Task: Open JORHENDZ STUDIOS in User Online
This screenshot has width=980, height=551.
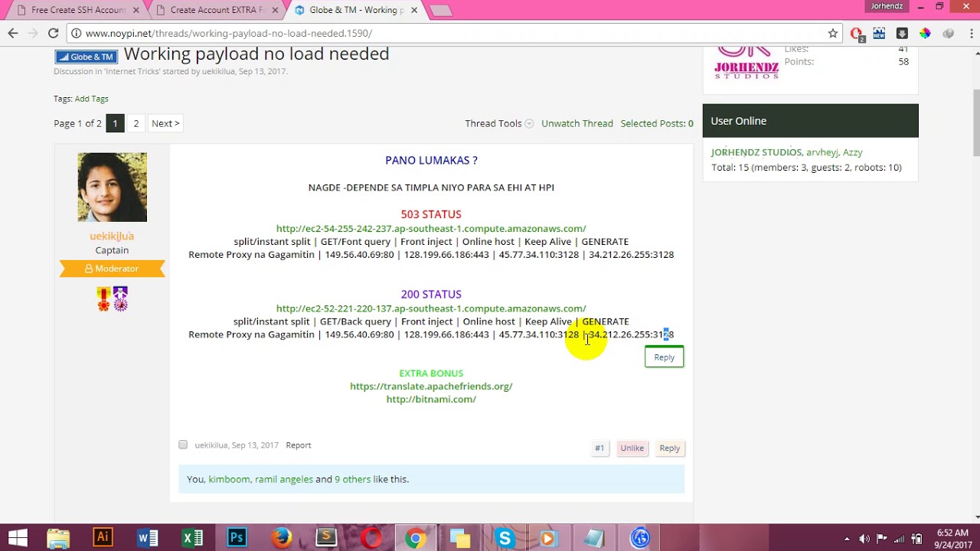Action: point(756,152)
